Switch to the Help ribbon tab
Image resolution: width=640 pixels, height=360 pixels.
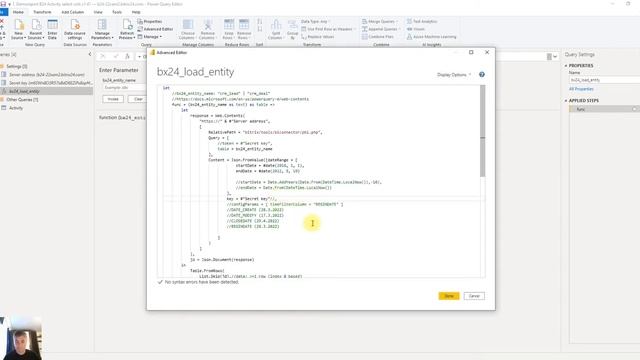pos(136,12)
